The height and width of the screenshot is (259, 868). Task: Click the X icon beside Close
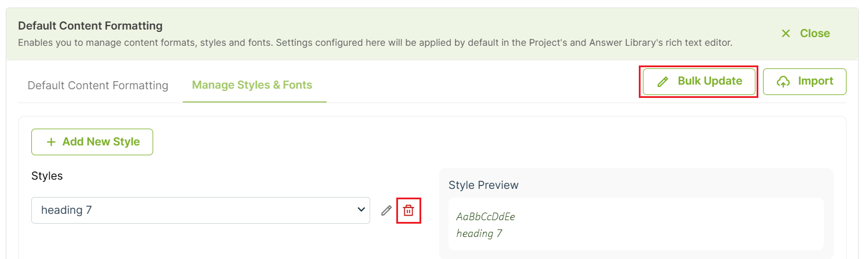coord(786,34)
